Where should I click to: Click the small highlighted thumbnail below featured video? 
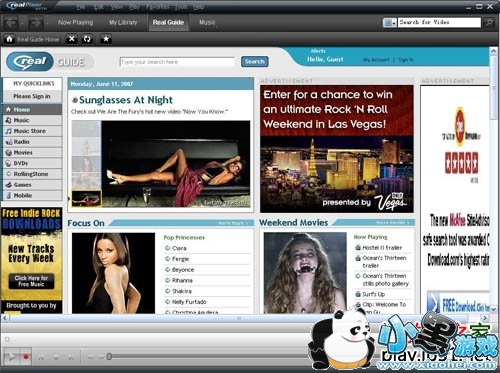[87, 199]
